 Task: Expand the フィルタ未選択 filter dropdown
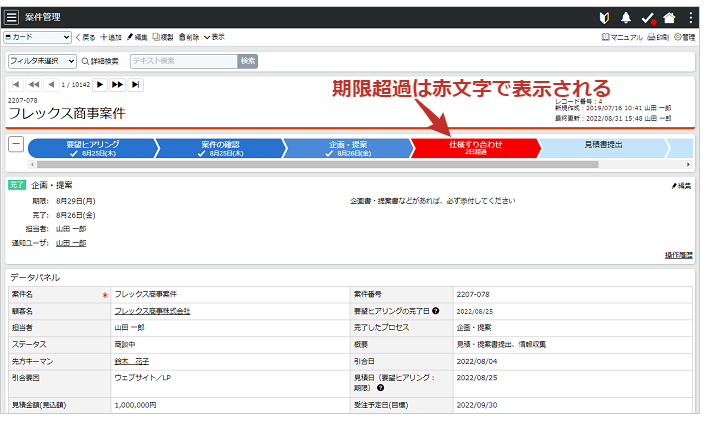tap(42, 61)
